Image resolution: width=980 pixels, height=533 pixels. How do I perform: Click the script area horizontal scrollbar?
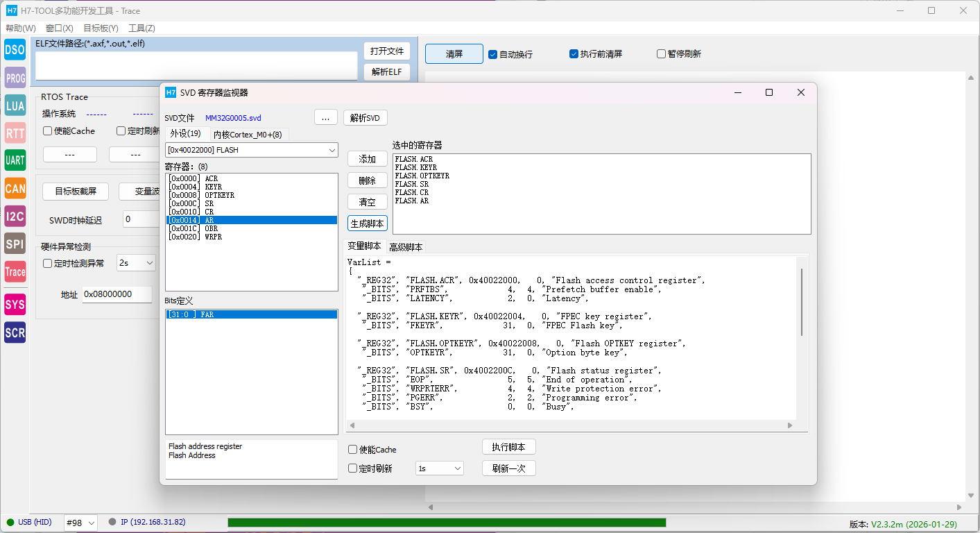point(570,425)
